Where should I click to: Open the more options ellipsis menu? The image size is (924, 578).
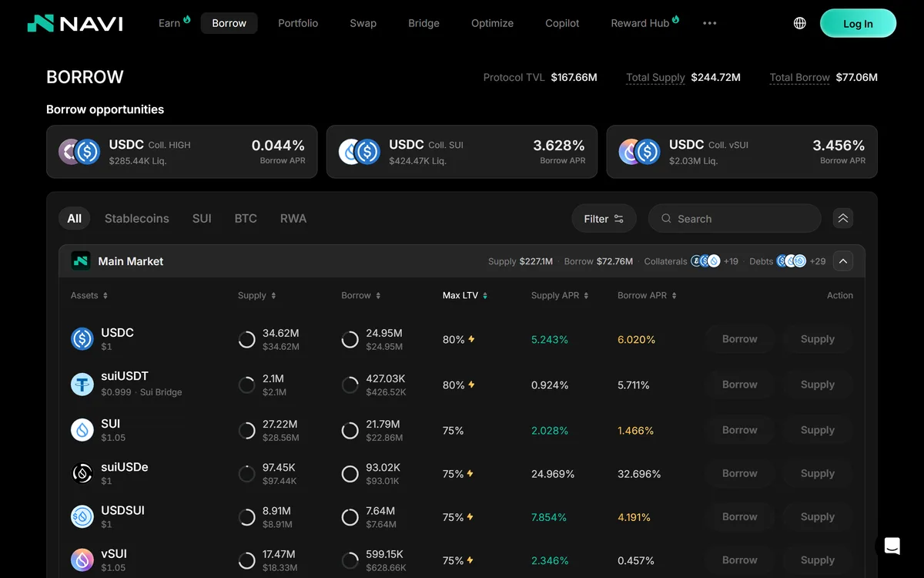tap(710, 23)
